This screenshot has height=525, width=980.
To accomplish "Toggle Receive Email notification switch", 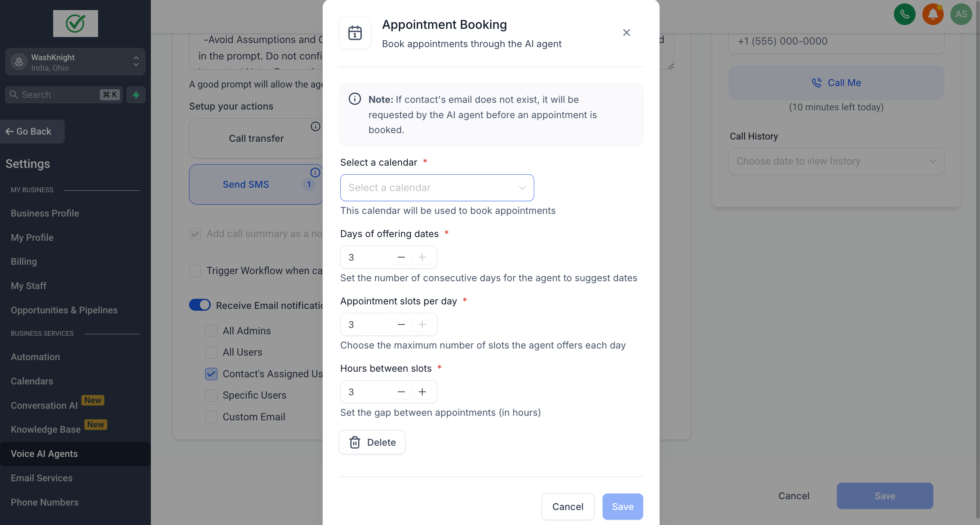I will (200, 305).
